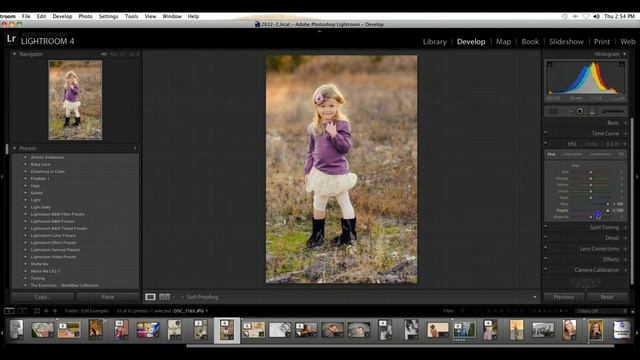The height and width of the screenshot is (360, 640).
Task: Open the Settings menu
Action: tap(108, 16)
